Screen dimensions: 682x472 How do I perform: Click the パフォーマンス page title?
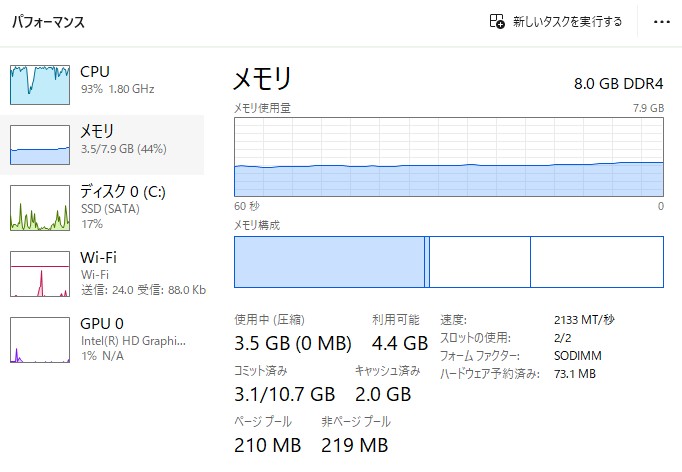coord(48,22)
